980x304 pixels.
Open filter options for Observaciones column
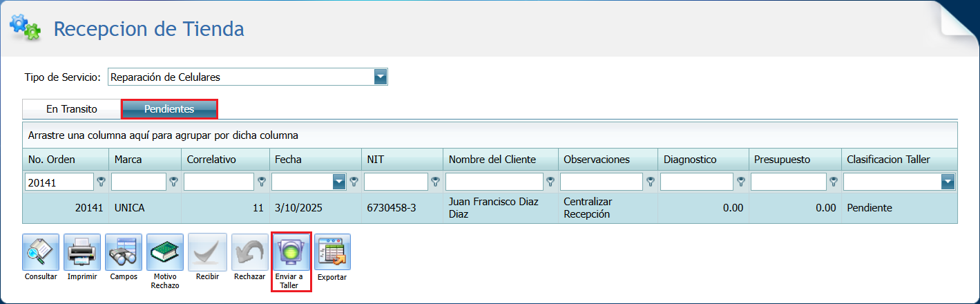pyautogui.click(x=650, y=182)
